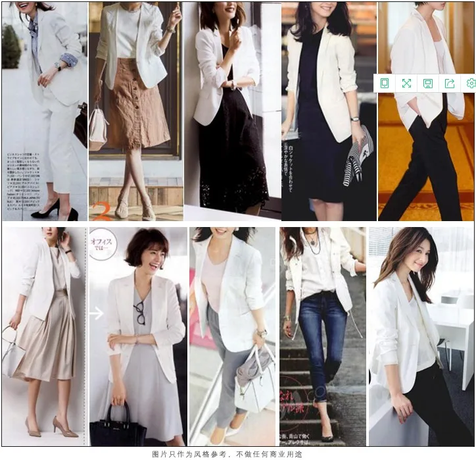This screenshot has height=460, width=476.
Task: Select photo with gray trousers and white tote
Action: pos(232,337)
